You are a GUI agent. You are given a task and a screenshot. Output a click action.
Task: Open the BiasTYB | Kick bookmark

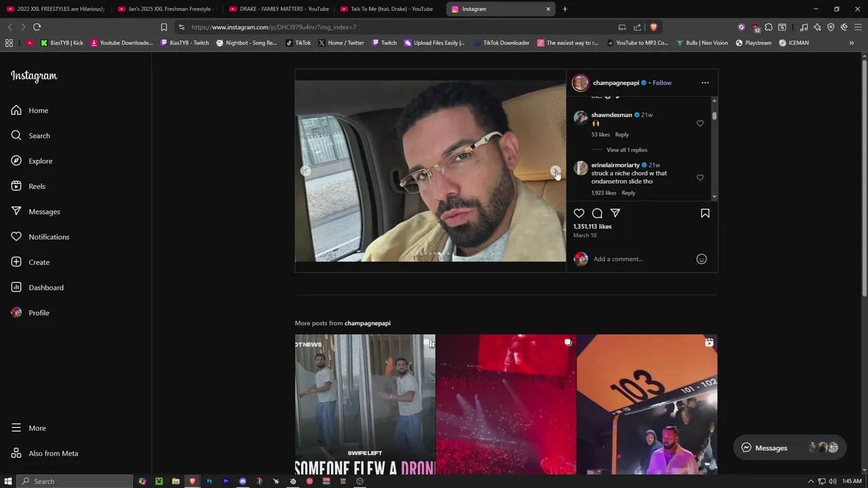(x=62, y=43)
